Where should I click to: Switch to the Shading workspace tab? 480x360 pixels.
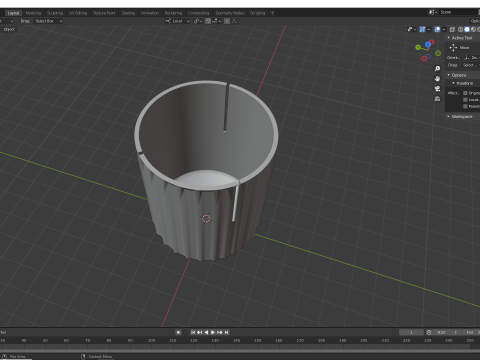click(128, 13)
